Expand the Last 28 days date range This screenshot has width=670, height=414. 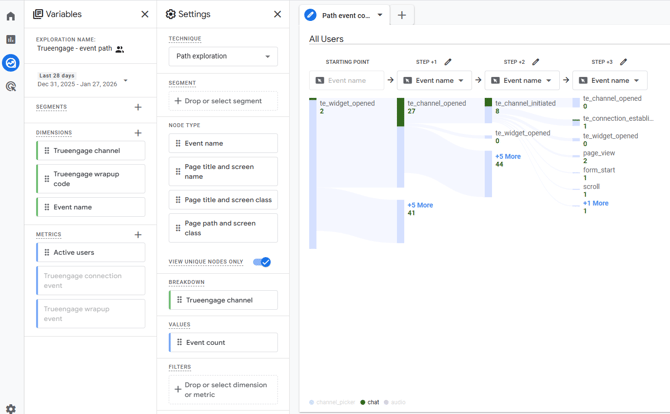(x=126, y=80)
